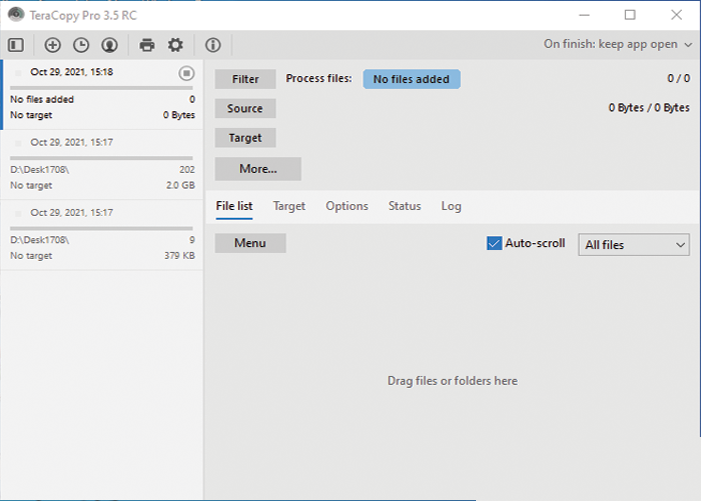Uncheck the Auto-scroll checkbox
Image resolution: width=701 pixels, height=501 pixels.
pyautogui.click(x=494, y=243)
